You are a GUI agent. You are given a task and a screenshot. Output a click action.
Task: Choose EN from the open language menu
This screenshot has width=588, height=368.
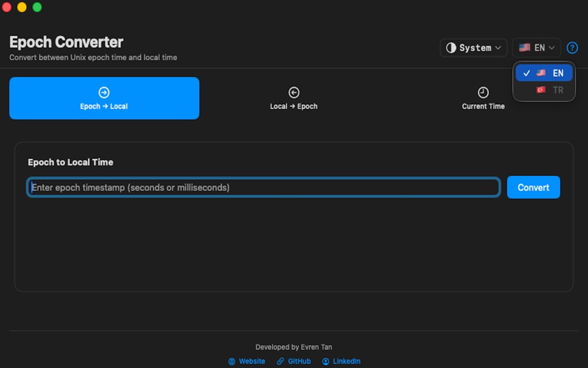point(544,72)
